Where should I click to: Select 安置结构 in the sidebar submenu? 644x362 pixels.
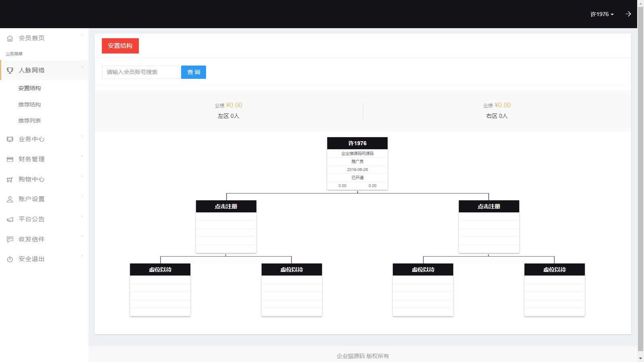29,88
